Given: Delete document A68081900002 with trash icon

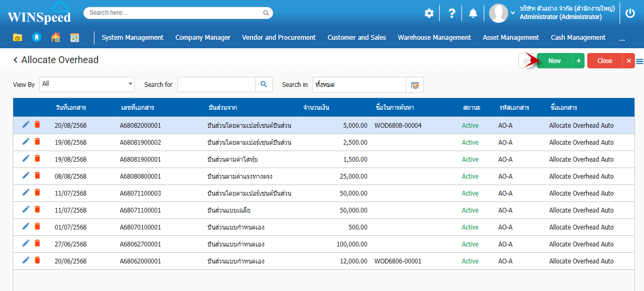Looking at the screenshot, I should pyautogui.click(x=37, y=142).
